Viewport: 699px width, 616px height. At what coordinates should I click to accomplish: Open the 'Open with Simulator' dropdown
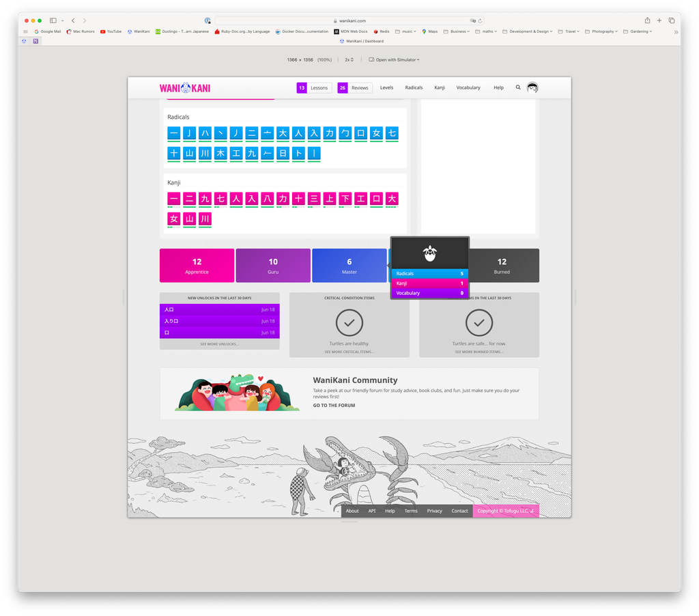click(x=394, y=60)
